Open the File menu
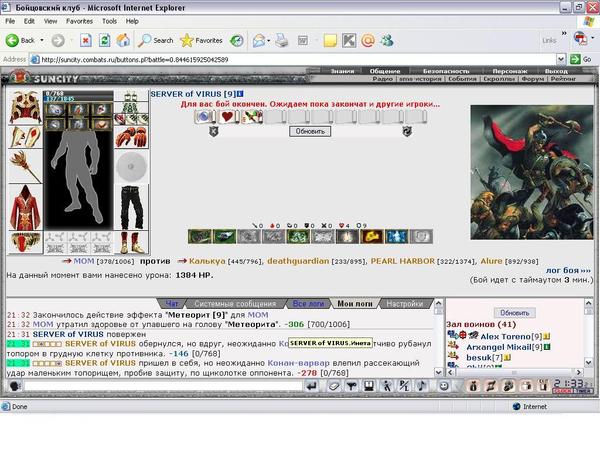Screen dimensions: 600x450 pos(10,21)
